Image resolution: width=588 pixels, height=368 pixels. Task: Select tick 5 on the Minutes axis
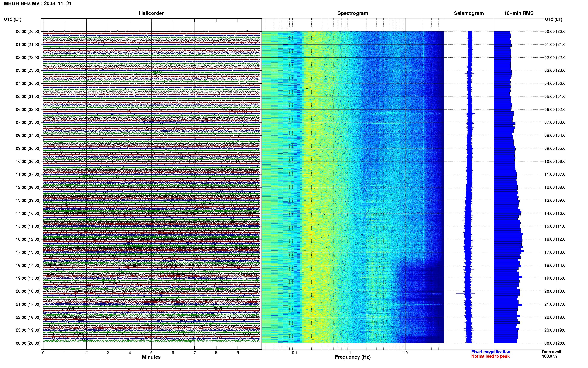pos(151,353)
